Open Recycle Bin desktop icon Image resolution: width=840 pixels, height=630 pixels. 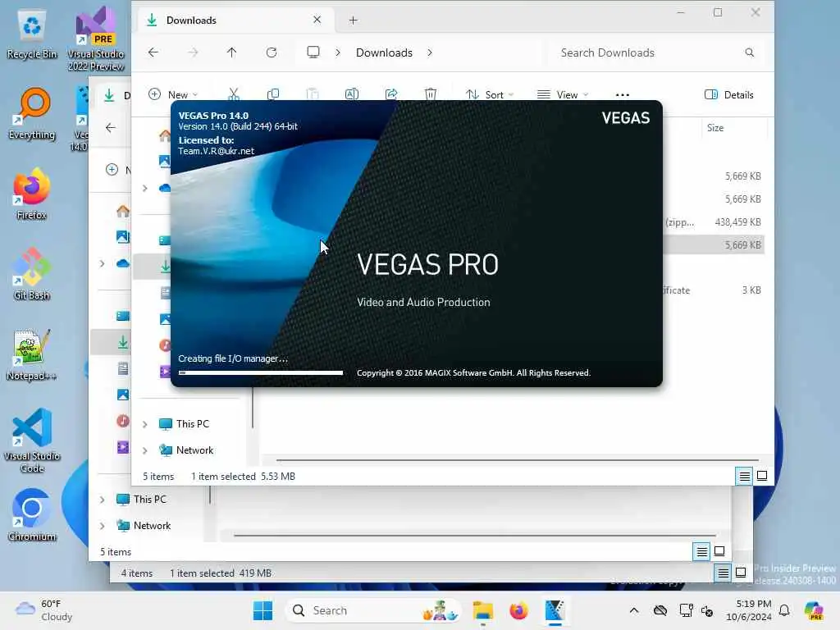tap(32, 33)
